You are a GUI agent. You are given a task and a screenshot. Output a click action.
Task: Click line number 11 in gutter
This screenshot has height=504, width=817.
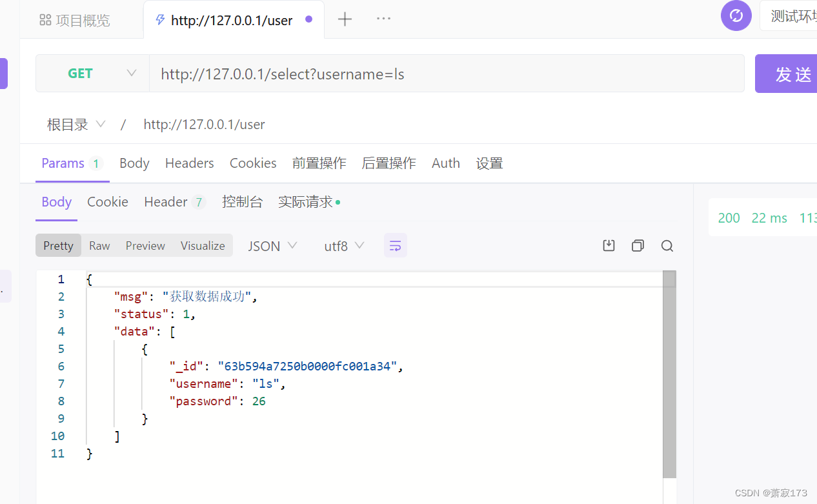coord(58,454)
